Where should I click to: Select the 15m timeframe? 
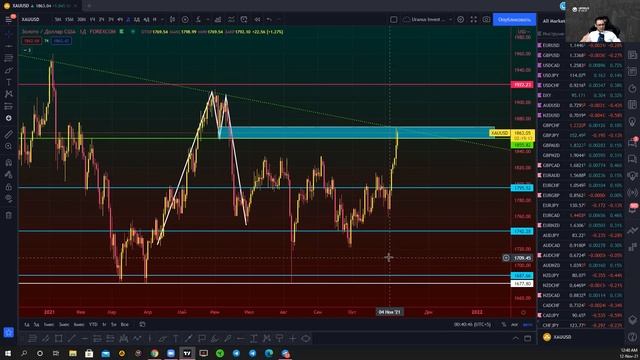69,19
